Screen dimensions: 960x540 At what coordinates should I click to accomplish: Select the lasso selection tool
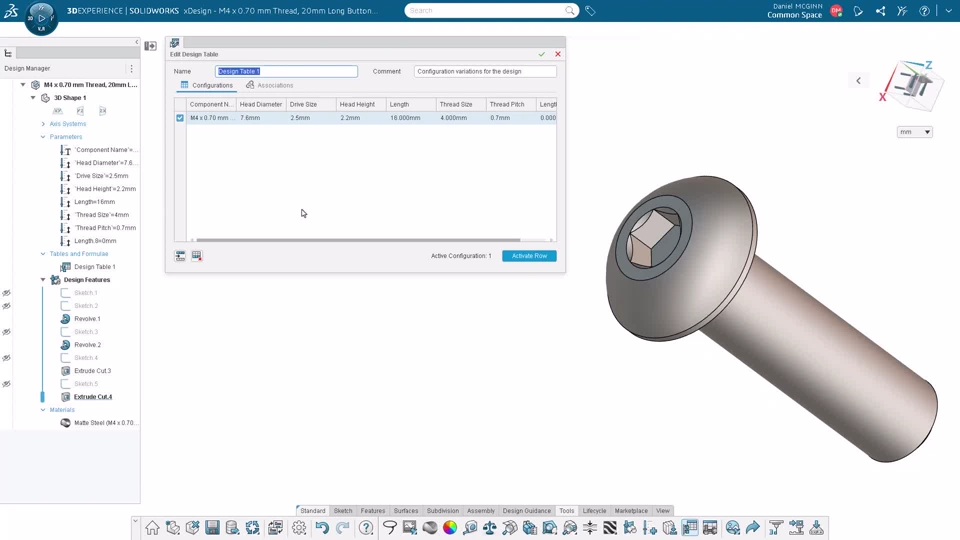tap(390, 528)
